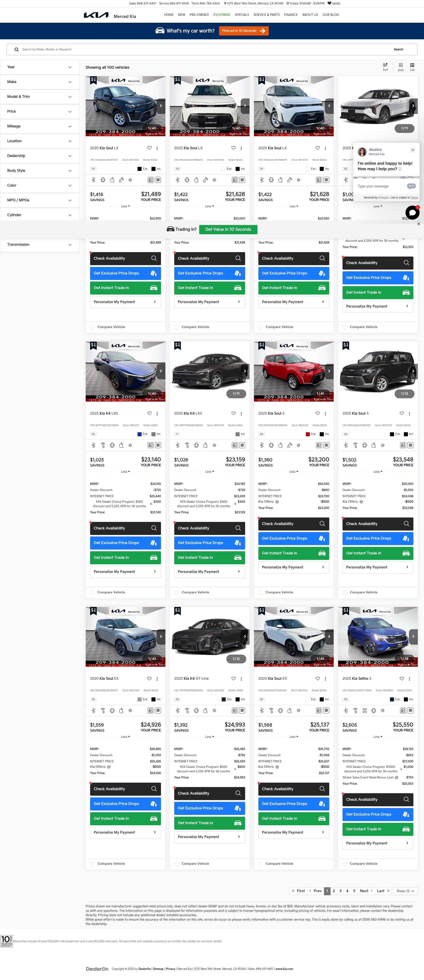Image resolution: width=424 pixels, height=980 pixels.
Task: Click Find out in 10 Seconds button
Action: (244, 31)
